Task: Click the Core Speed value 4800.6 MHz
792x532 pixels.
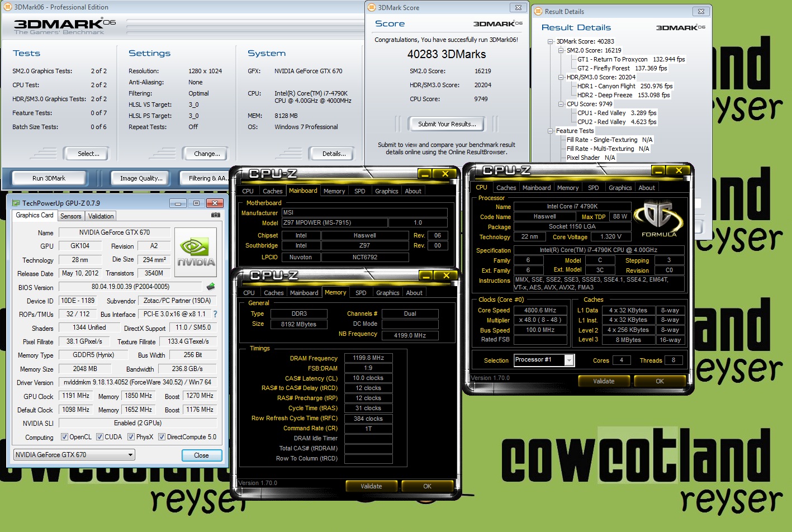Action: click(x=540, y=310)
